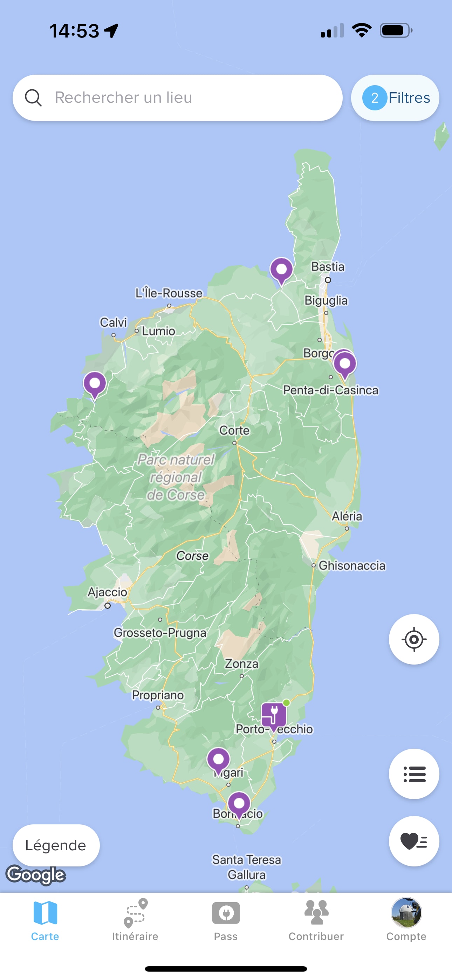Center map on my location
The width and height of the screenshot is (452, 980).
414,639
